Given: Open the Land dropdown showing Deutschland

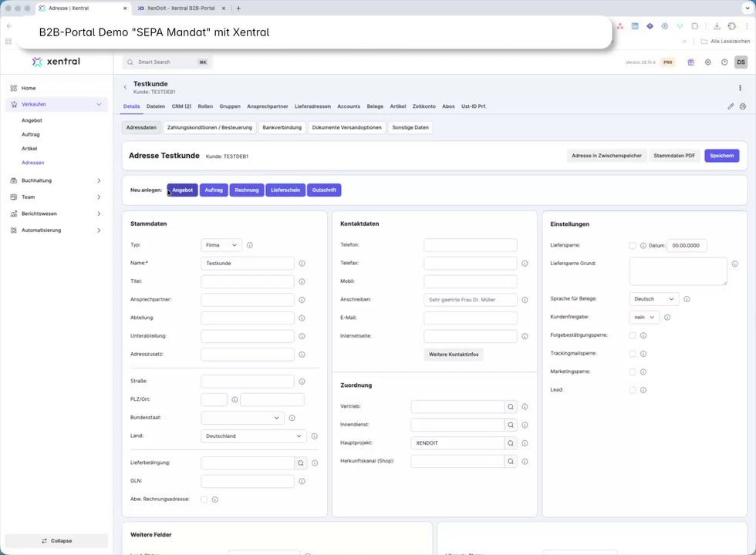Looking at the screenshot, I should click(253, 436).
